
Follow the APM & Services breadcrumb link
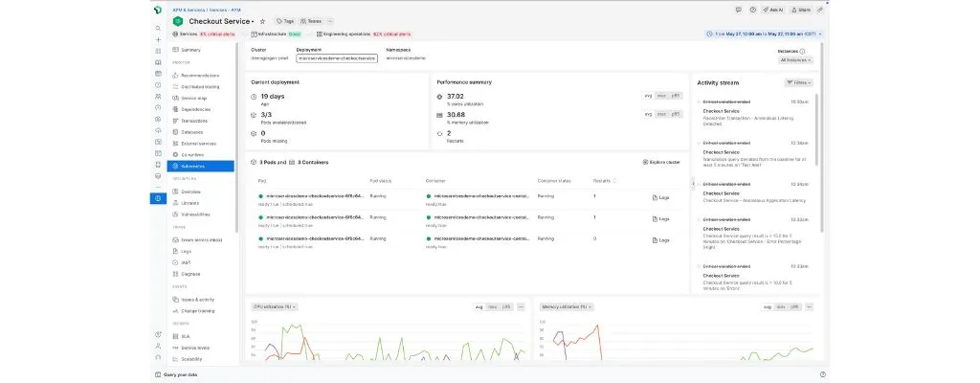click(x=188, y=10)
